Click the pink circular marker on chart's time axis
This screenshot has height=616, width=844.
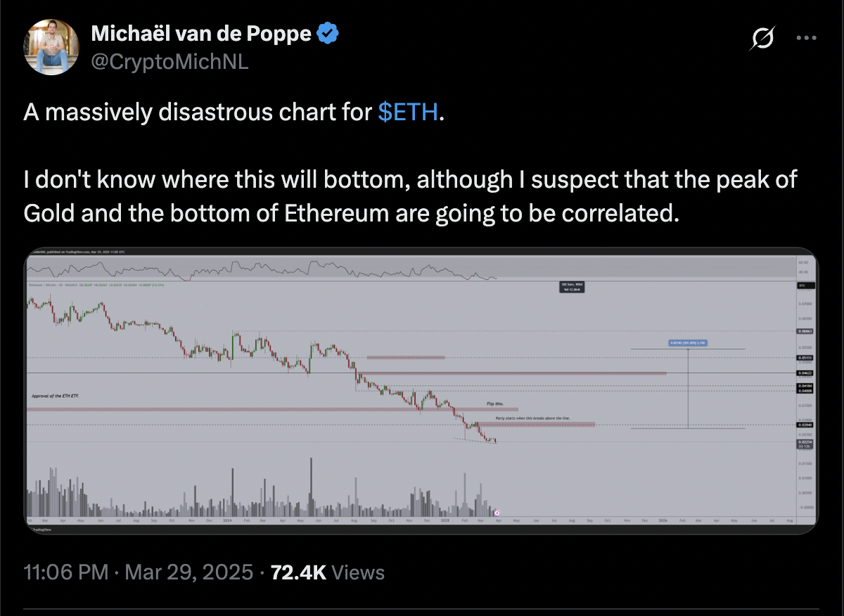(x=498, y=513)
